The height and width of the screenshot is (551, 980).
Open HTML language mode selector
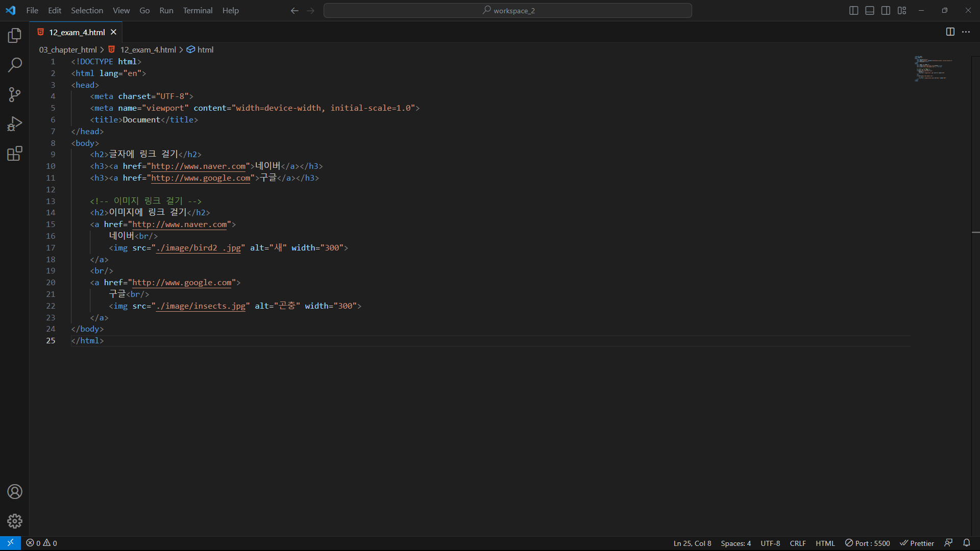pos(825,543)
